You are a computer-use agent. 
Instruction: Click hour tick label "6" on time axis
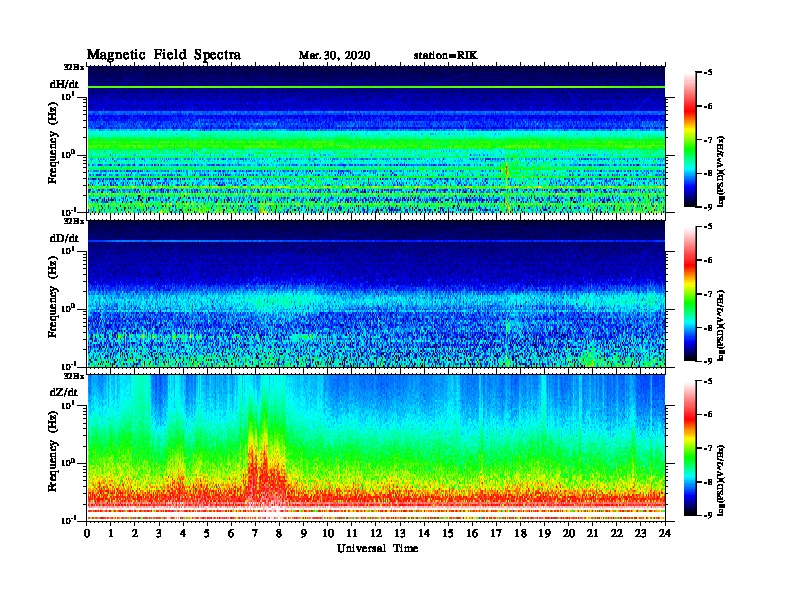click(231, 534)
